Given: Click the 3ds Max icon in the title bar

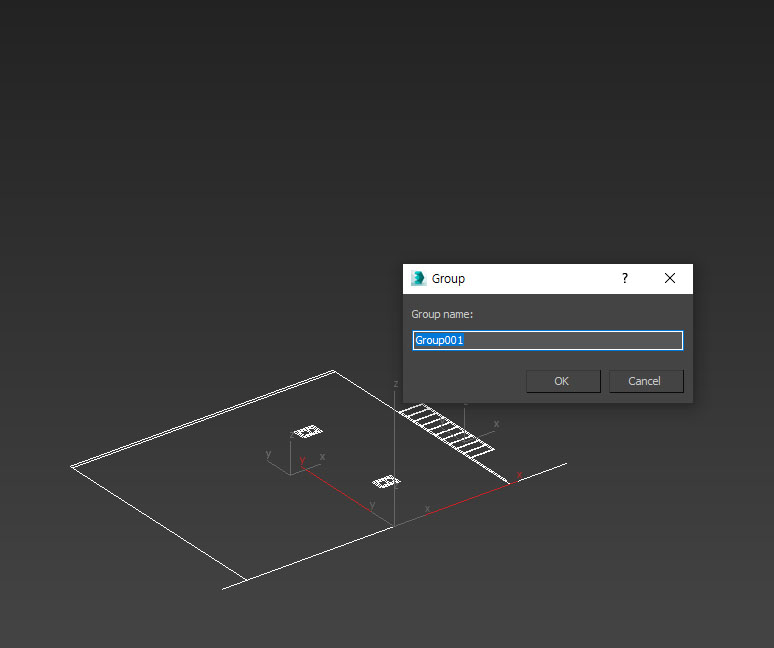Looking at the screenshot, I should tap(419, 278).
